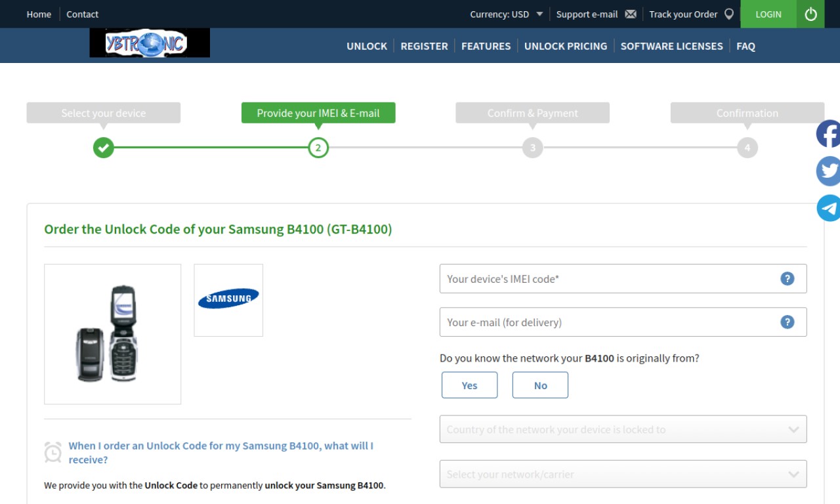Go to the Home link
This screenshot has width=840, height=504.
tap(39, 14)
